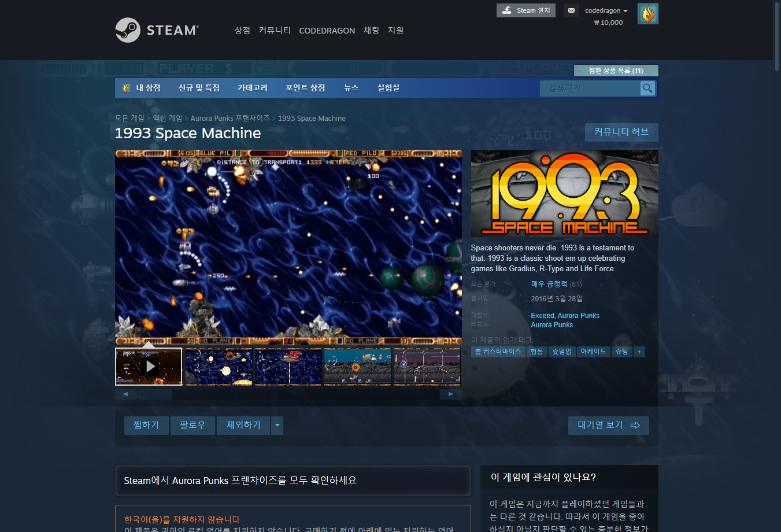781x532 pixels.
Task: Click the codedragon profile avatar
Action: click(648, 14)
